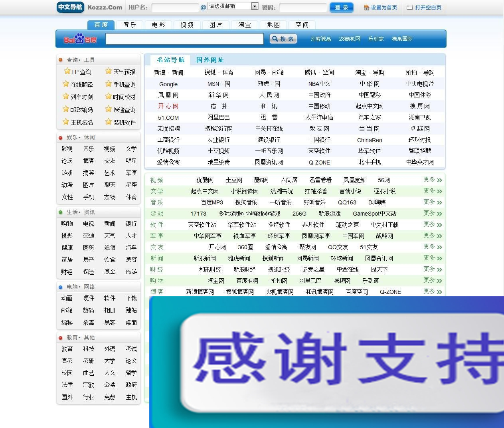Open the 购物 link under 生活资讯

(67, 224)
